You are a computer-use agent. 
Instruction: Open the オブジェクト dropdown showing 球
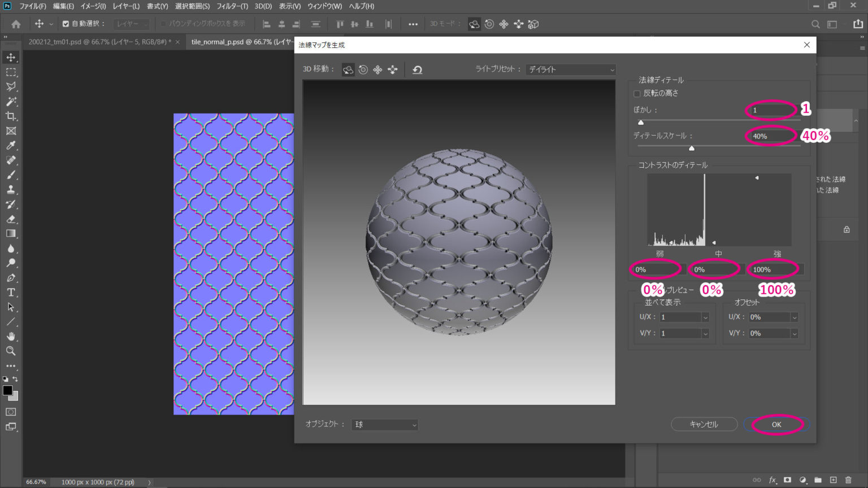384,424
